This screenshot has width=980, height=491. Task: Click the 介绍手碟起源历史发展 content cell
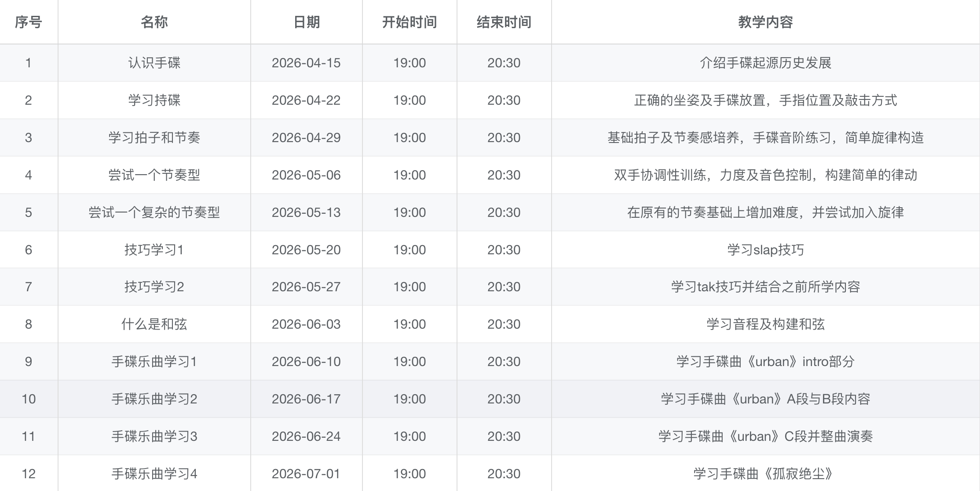(x=765, y=63)
